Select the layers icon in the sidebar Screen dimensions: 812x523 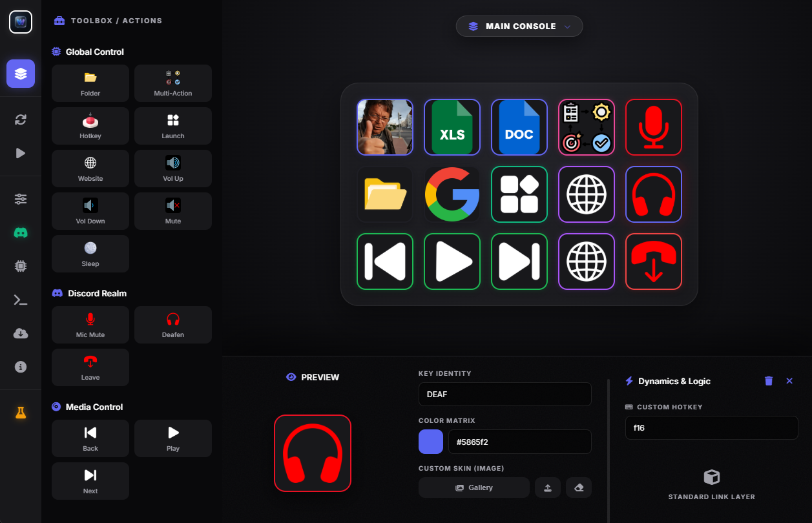pyautogui.click(x=21, y=74)
